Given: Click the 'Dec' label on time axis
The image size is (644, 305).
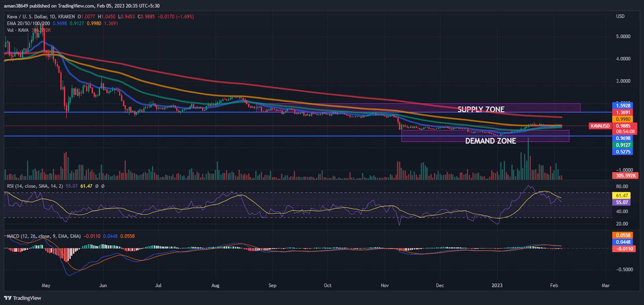Looking at the screenshot, I should (440, 286).
